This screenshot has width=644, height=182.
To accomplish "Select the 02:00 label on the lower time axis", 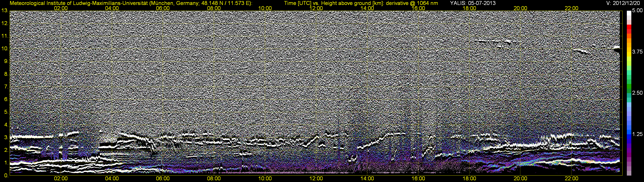I will point(61,179).
